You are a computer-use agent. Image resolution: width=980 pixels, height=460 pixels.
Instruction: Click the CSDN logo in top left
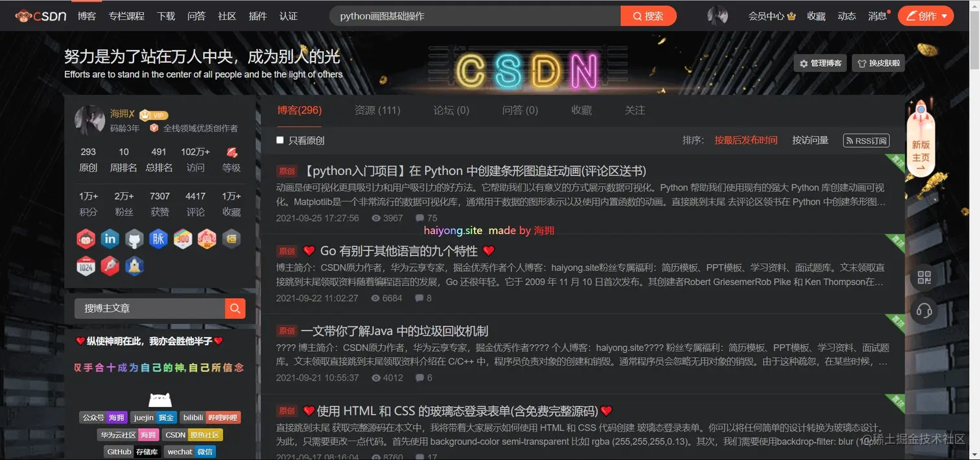click(40, 16)
